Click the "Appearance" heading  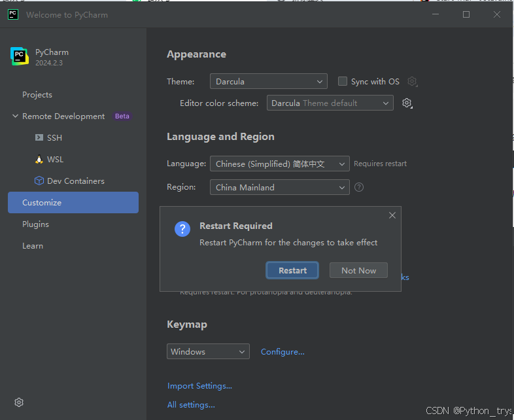coord(196,54)
